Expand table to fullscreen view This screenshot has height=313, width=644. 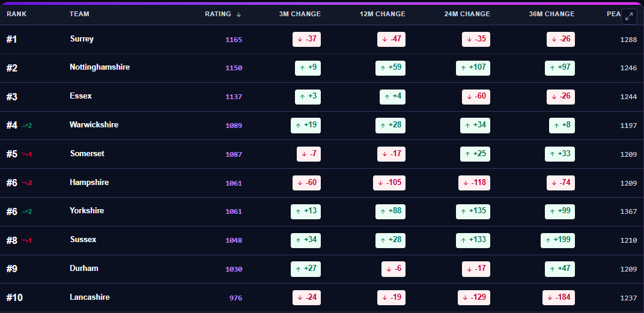pyautogui.click(x=629, y=16)
